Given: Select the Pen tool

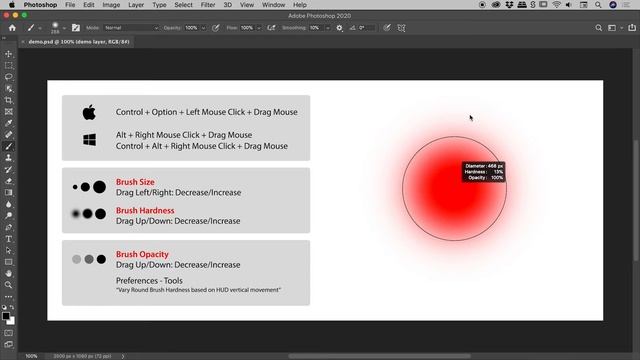Looking at the screenshot, I should pyautogui.click(x=9, y=227).
